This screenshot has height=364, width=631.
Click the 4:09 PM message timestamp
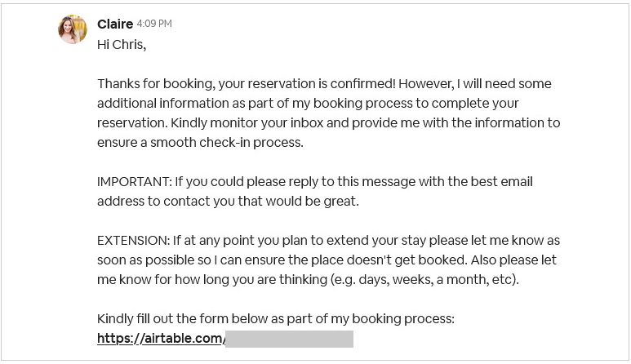point(154,24)
